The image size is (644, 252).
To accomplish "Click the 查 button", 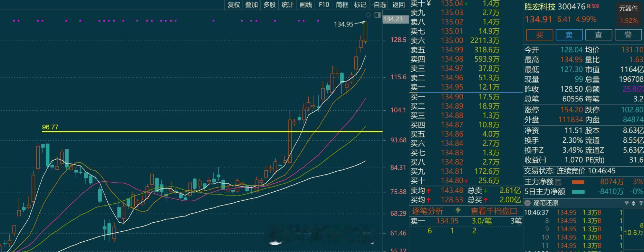I will [599, 35].
